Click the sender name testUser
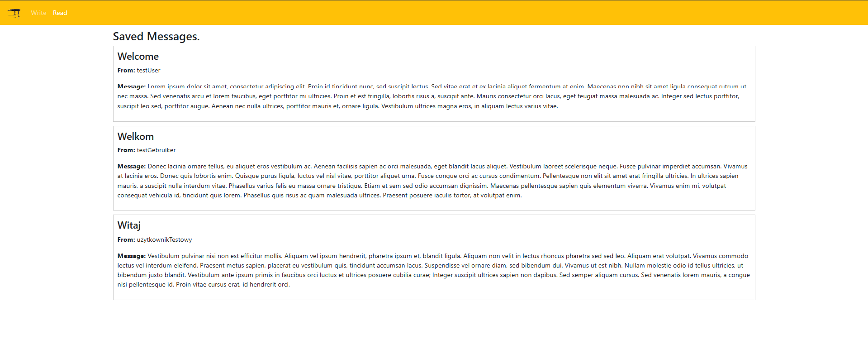Screen dimensions: 868x359 tap(148, 70)
